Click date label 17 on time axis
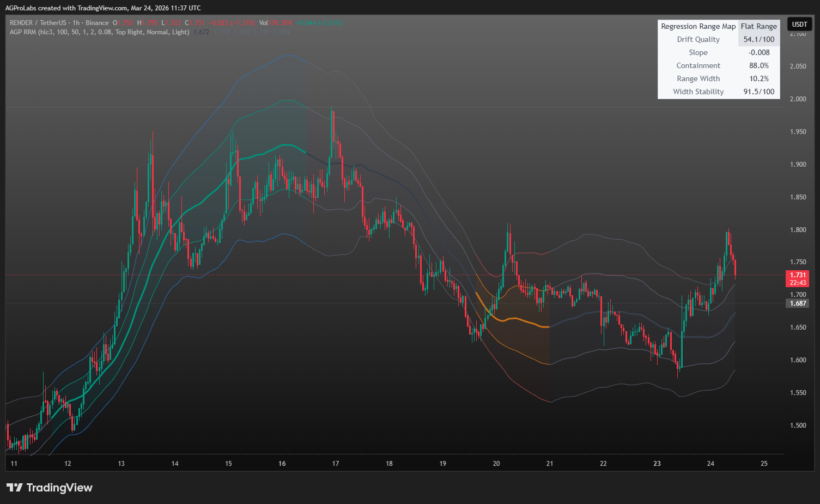This screenshot has width=820, height=504. click(x=335, y=464)
